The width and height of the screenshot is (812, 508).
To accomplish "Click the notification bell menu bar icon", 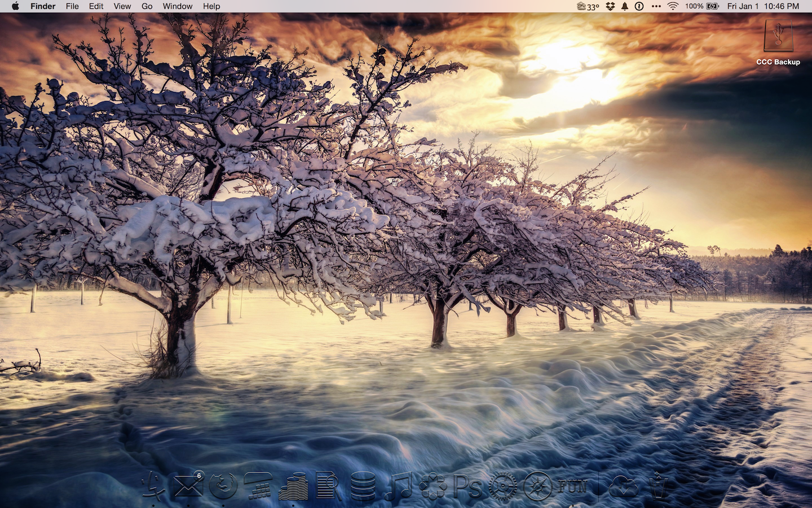I will (625, 6).
